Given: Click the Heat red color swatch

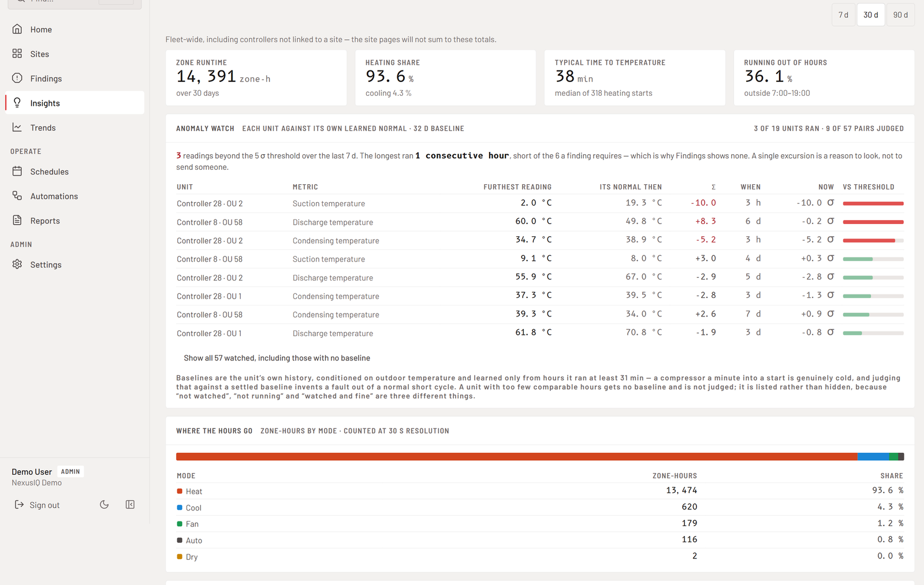Looking at the screenshot, I should (180, 491).
